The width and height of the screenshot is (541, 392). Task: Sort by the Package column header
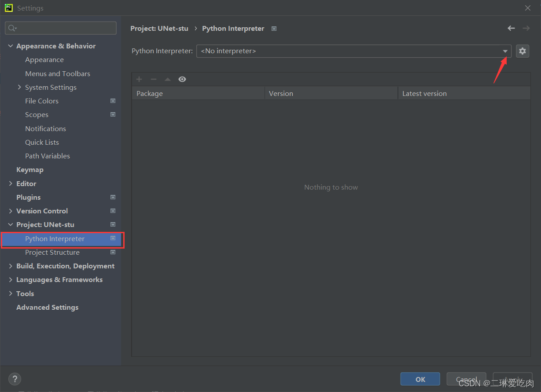(198, 93)
